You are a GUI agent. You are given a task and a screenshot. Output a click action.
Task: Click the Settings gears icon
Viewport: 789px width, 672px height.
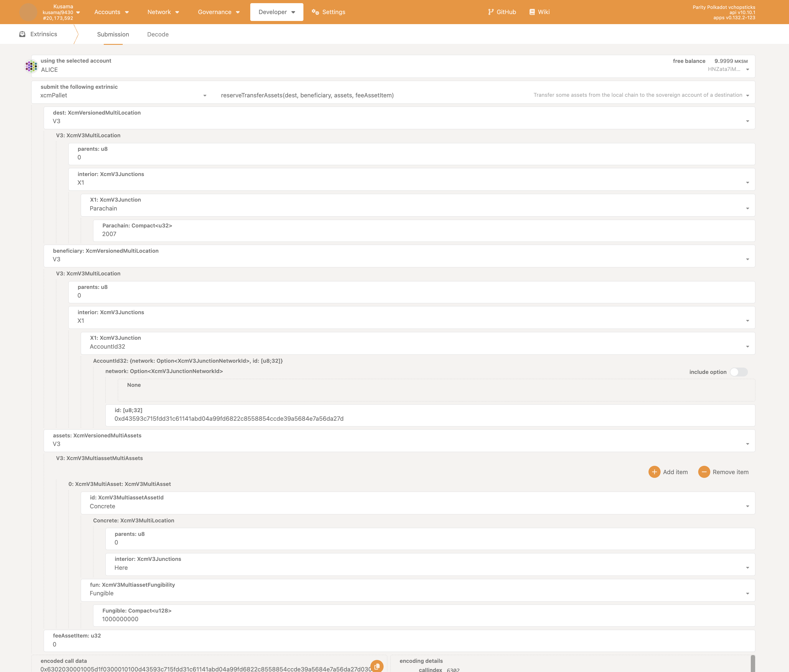click(x=315, y=12)
